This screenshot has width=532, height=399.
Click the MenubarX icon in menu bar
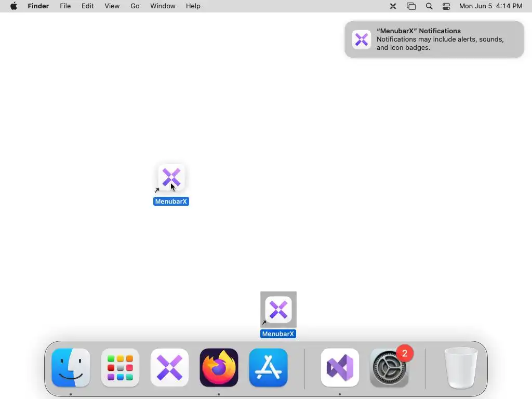(x=393, y=6)
